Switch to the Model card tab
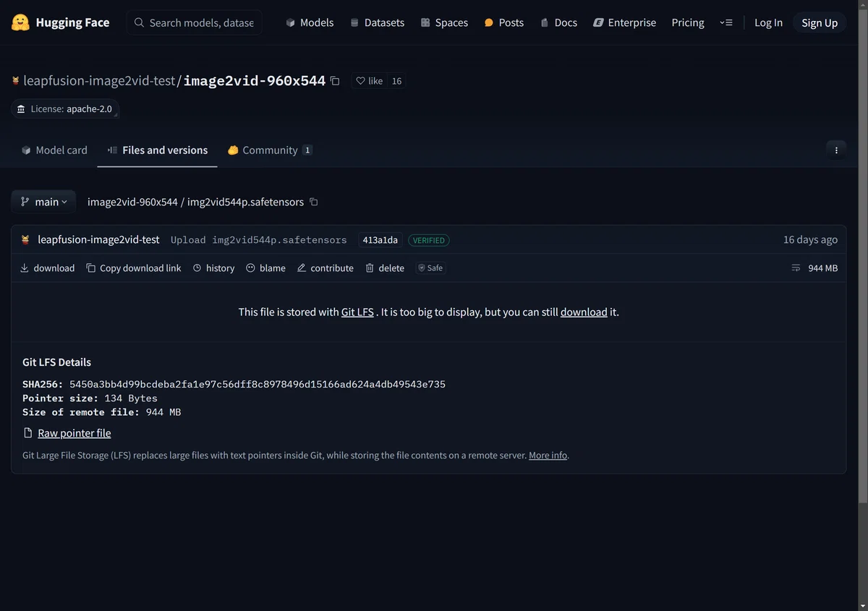Image resolution: width=868 pixels, height=611 pixels. pyautogui.click(x=54, y=150)
